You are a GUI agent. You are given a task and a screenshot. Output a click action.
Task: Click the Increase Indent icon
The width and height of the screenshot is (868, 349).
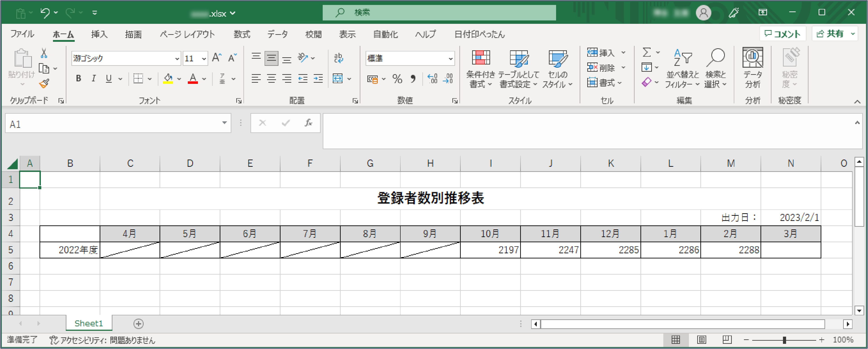(318, 79)
